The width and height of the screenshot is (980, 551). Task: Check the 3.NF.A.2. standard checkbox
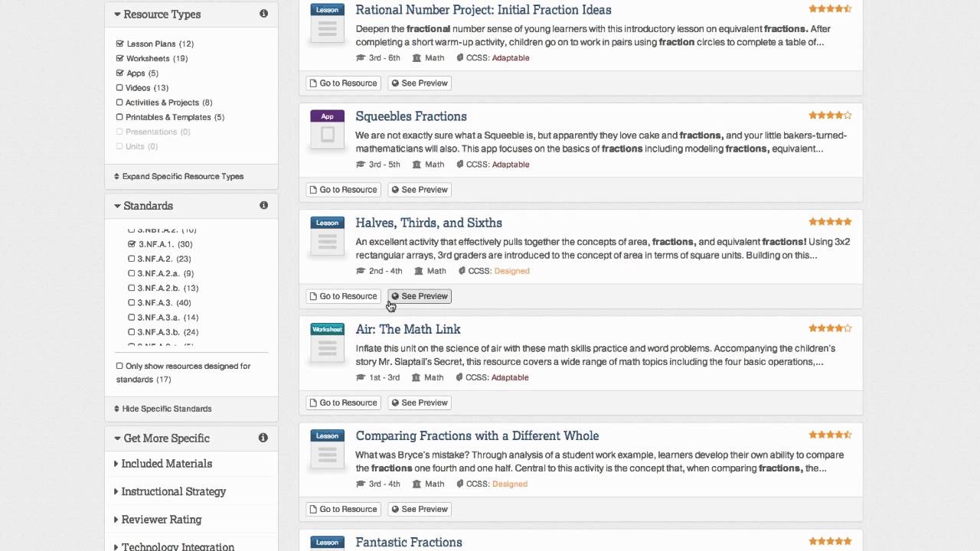point(132,259)
